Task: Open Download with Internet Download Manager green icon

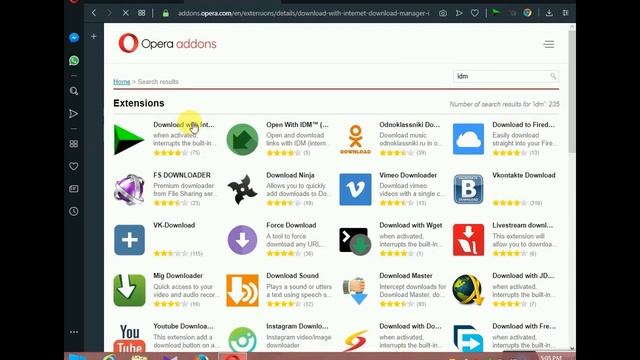Action: (x=129, y=140)
